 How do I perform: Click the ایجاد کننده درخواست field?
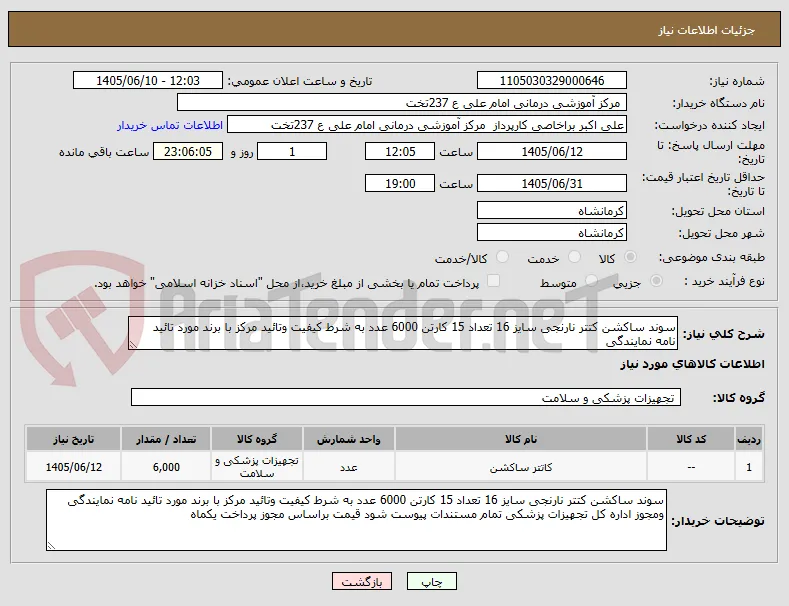pos(427,125)
